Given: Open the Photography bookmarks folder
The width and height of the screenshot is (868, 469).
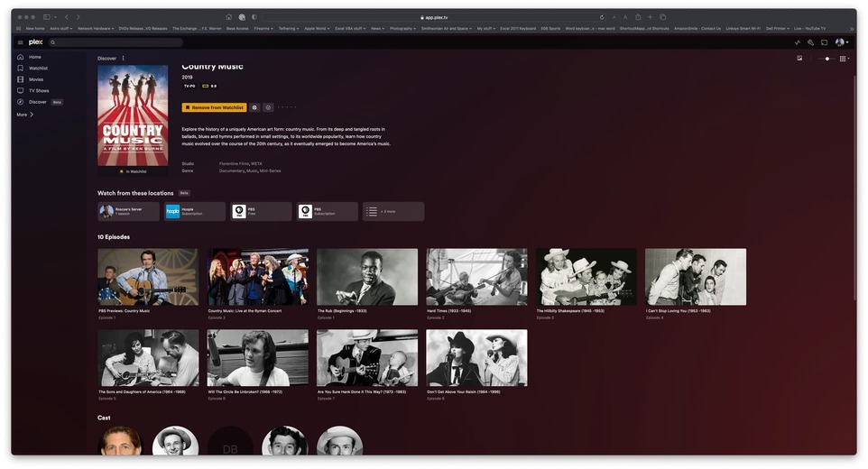Looking at the screenshot, I should click(x=402, y=28).
